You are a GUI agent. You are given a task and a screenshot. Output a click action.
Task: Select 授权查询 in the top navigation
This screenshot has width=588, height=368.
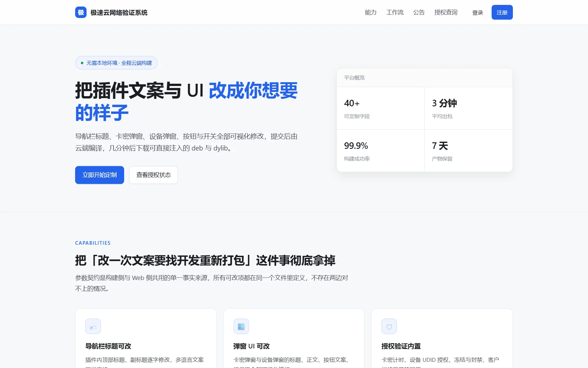(446, 12)
